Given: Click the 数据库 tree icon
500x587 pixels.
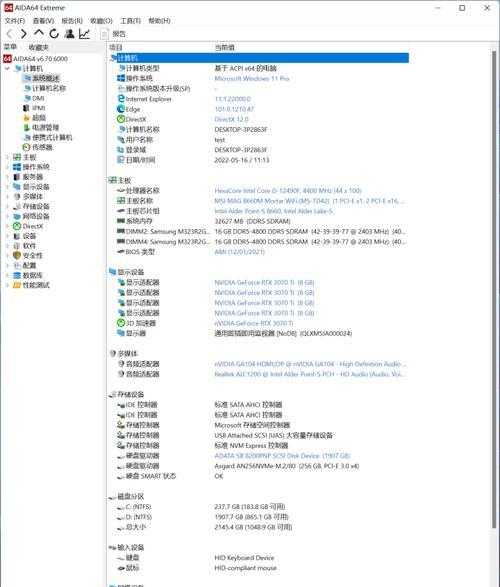Looking at the screenshot, I should point(17,276).
